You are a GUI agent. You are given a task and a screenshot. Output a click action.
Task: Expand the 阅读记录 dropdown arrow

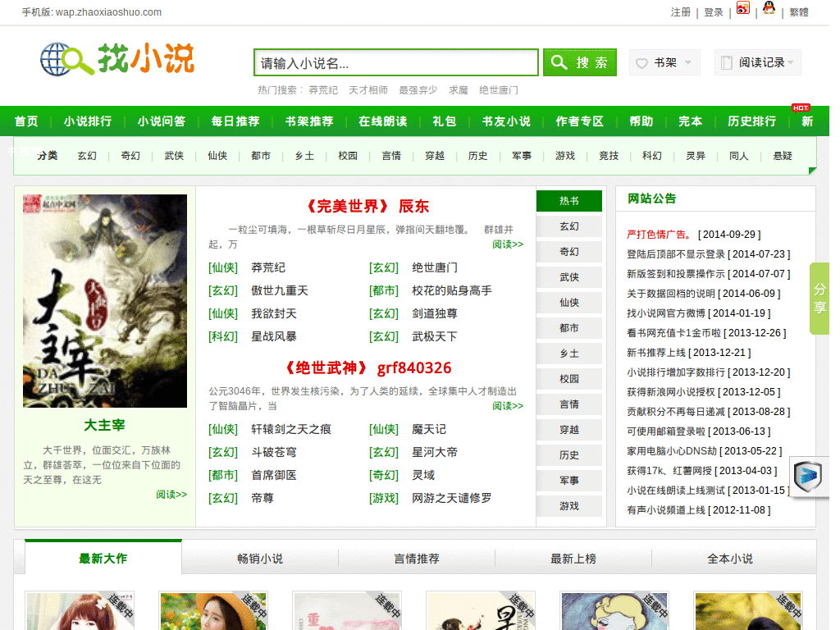point(790,62)
